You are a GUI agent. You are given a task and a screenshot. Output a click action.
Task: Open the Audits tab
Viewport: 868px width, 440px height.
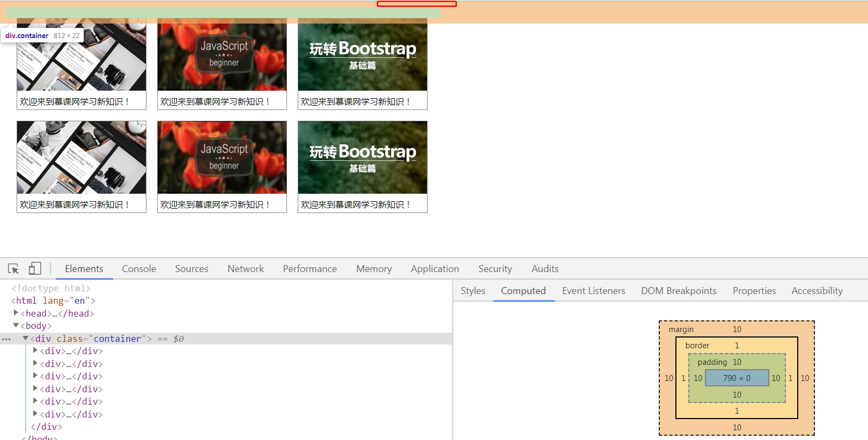coord(545,269)
